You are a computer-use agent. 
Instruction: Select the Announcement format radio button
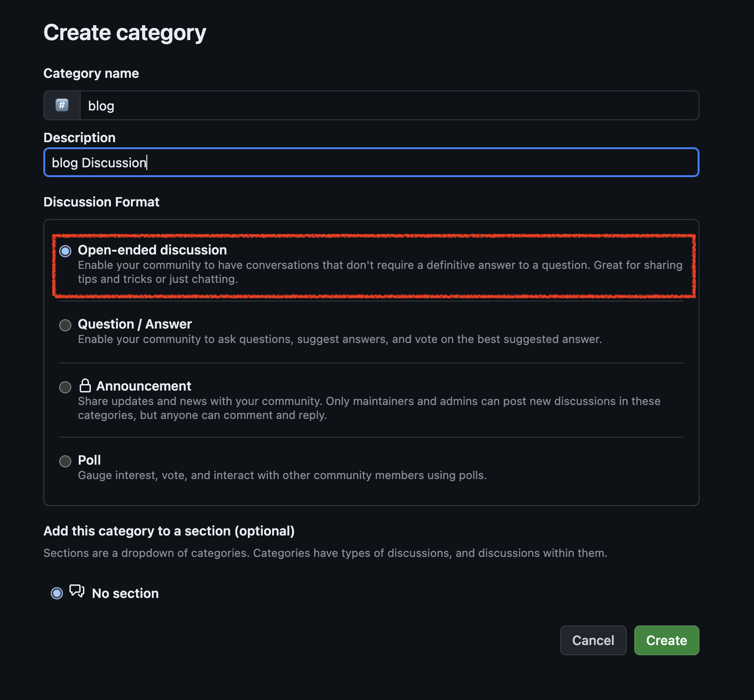pyautogui.click(x=65, y=387)
